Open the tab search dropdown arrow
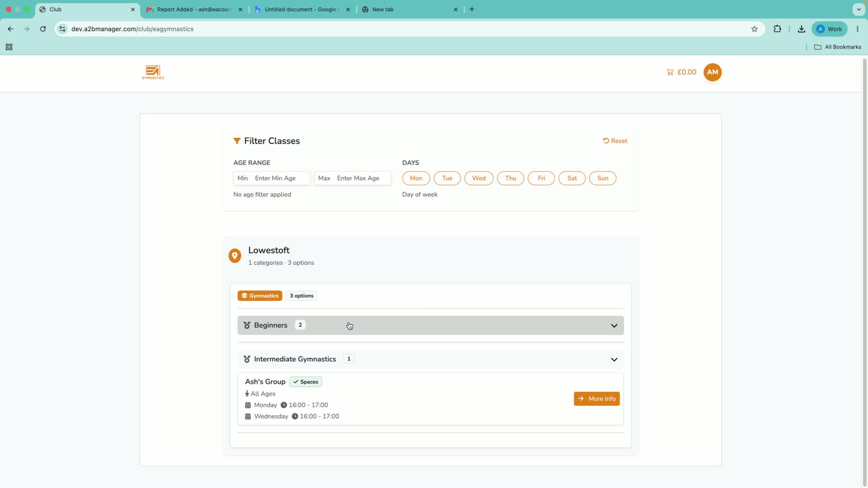This screenshot has height=488, width=868. (x=859, y=9)
